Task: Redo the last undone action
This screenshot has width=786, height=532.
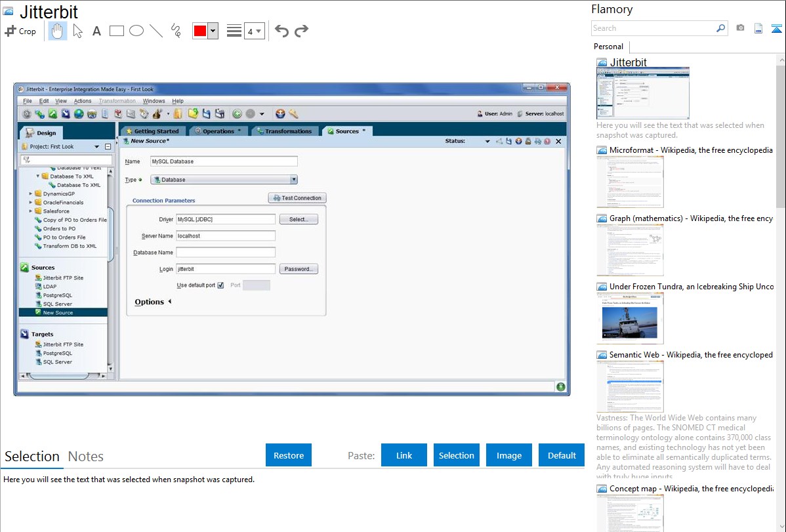Action: (301, 31)
